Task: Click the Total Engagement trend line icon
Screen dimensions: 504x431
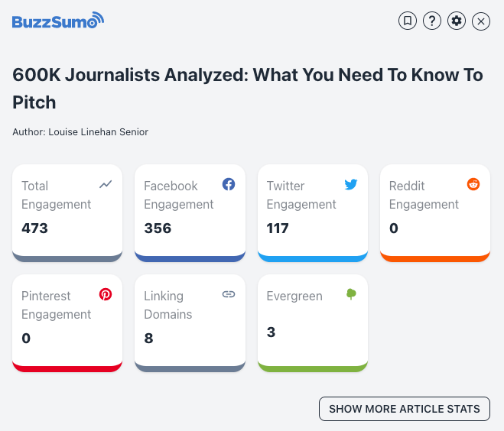Action: pos(106,184)
